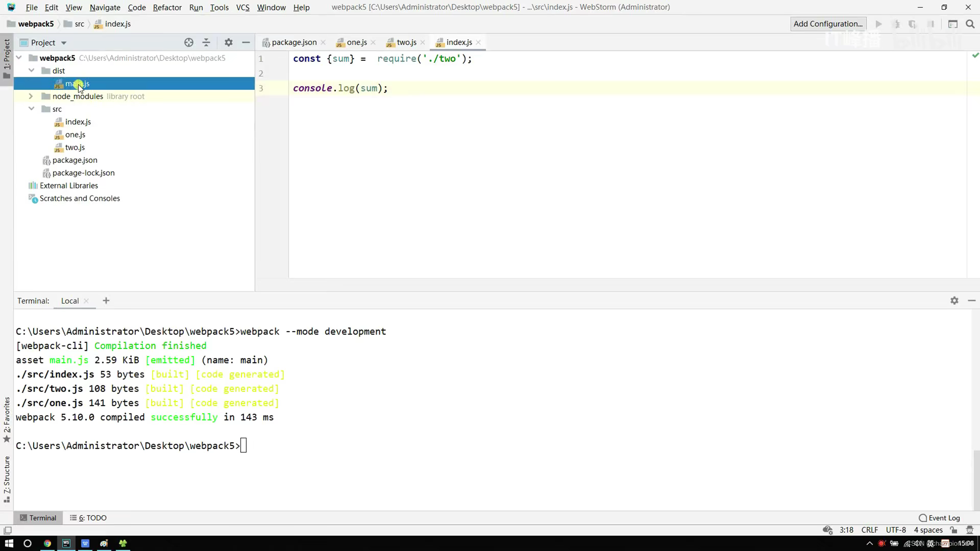Open the VCS menu
Viewport: 980px width, 551px height.
(243, 7)
